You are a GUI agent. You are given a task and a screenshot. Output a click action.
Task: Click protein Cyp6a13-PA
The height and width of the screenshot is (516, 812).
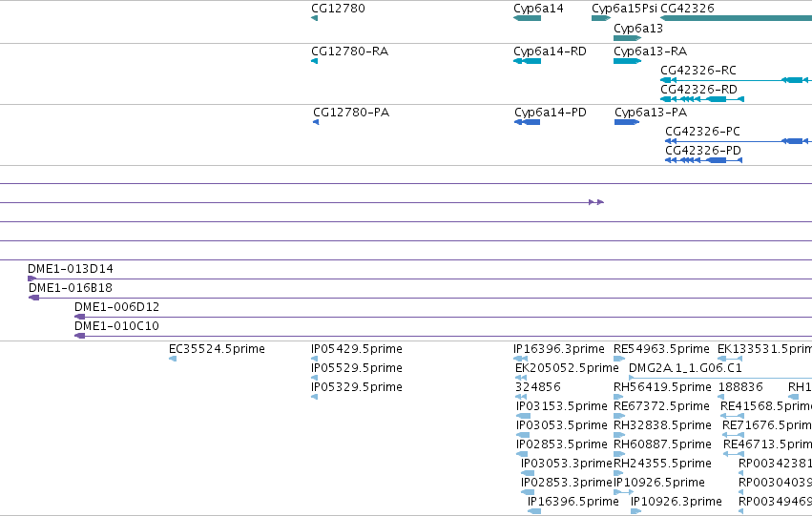(651, 113)
